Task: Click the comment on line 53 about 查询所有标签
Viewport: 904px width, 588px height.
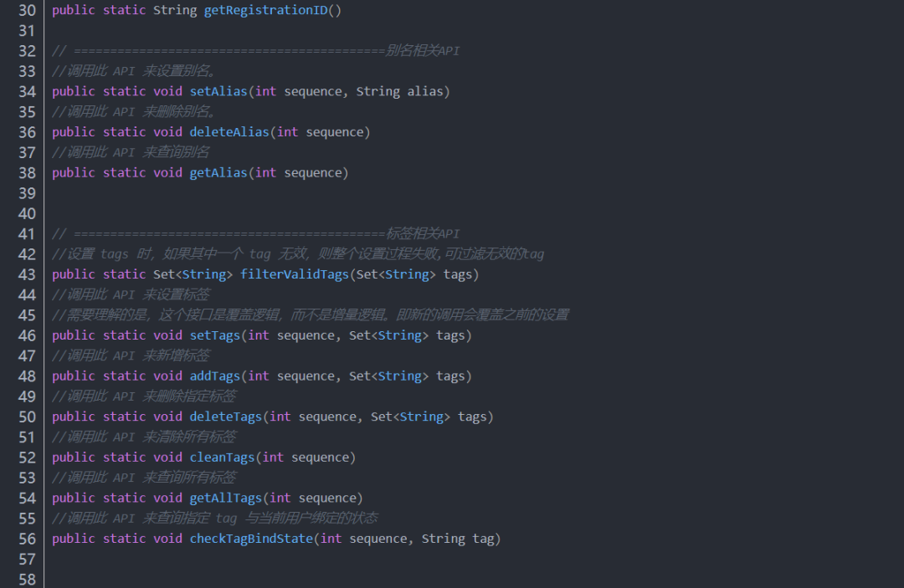Action: (144, 478)
